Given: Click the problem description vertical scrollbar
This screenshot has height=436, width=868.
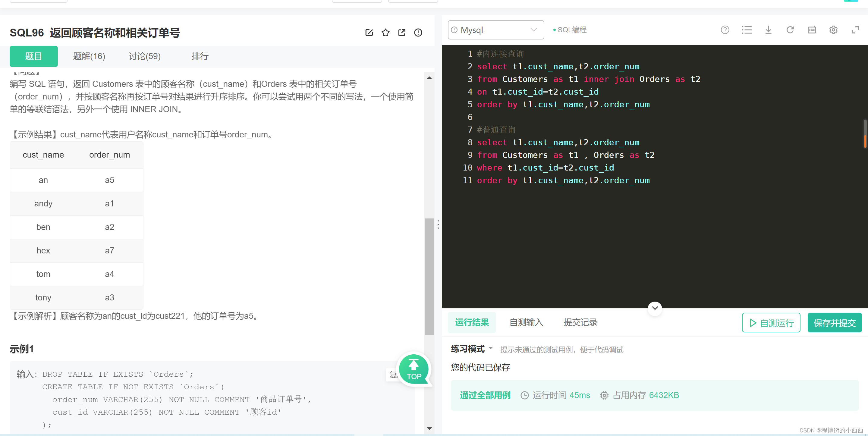Looking at the screenshot, I should coord(429,276).
